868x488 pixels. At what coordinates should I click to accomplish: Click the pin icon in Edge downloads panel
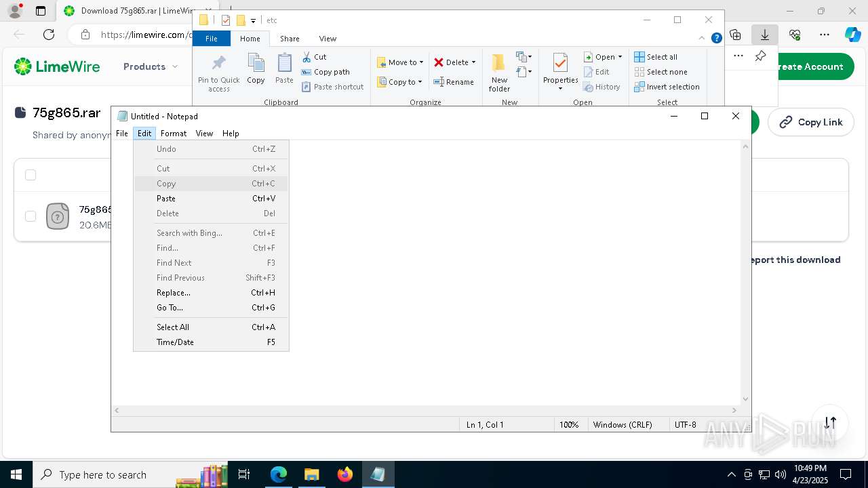(x=761, y=56)
